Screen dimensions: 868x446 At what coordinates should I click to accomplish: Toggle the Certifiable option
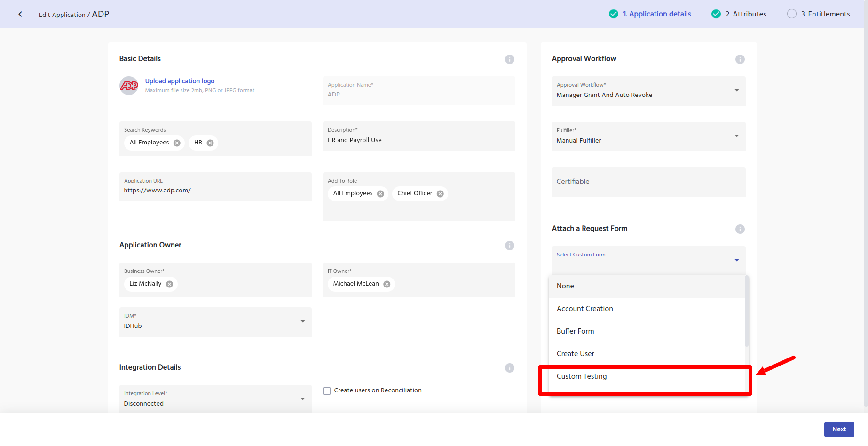point(648,182)
